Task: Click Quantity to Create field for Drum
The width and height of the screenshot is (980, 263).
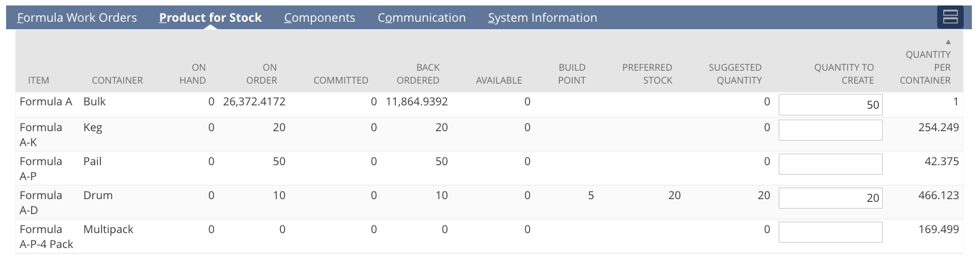Action: [x=830, y=198]
